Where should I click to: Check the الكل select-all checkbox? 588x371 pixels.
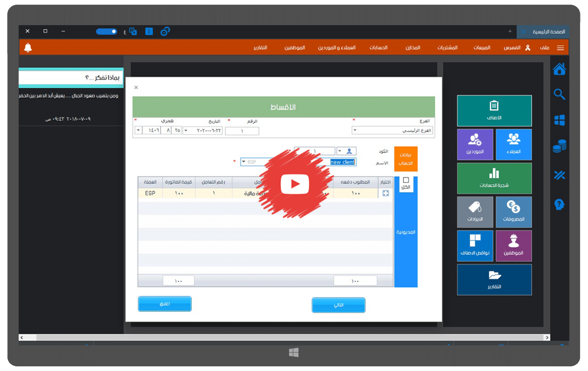pyautogui.click(x=405, y=180)
